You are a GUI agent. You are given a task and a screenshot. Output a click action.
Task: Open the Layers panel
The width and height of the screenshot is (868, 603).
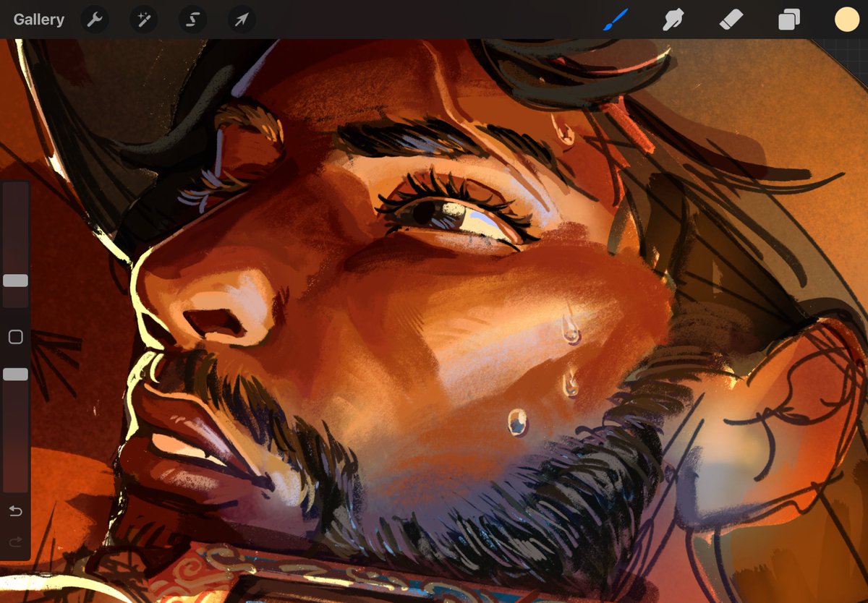pos(788,20)
